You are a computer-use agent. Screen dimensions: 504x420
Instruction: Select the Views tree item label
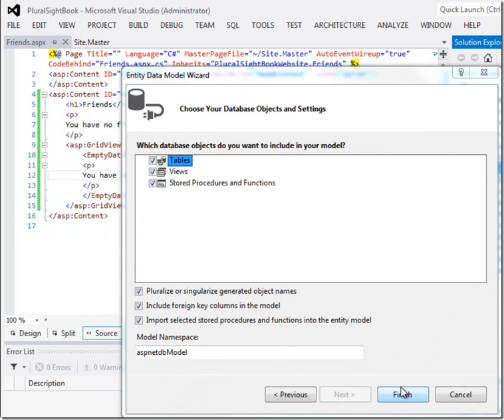point(178,171)
